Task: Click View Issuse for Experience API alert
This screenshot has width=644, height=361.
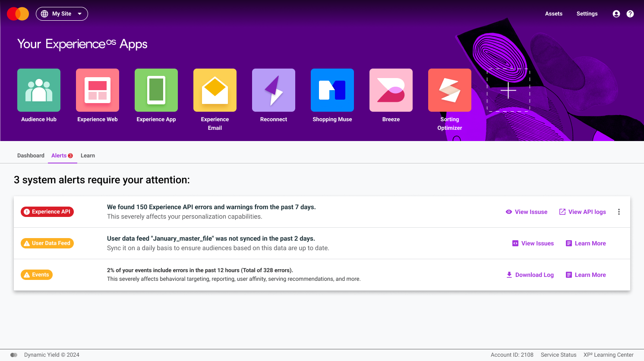Action: 527,212
